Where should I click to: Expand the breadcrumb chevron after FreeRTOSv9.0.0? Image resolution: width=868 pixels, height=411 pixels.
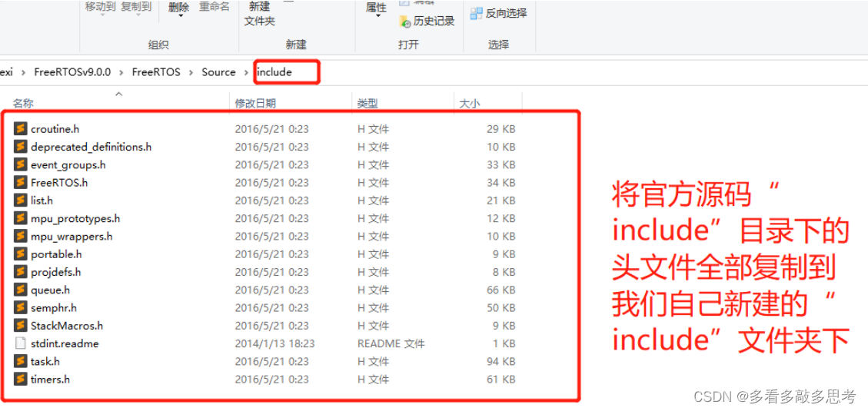click(121, 72)
